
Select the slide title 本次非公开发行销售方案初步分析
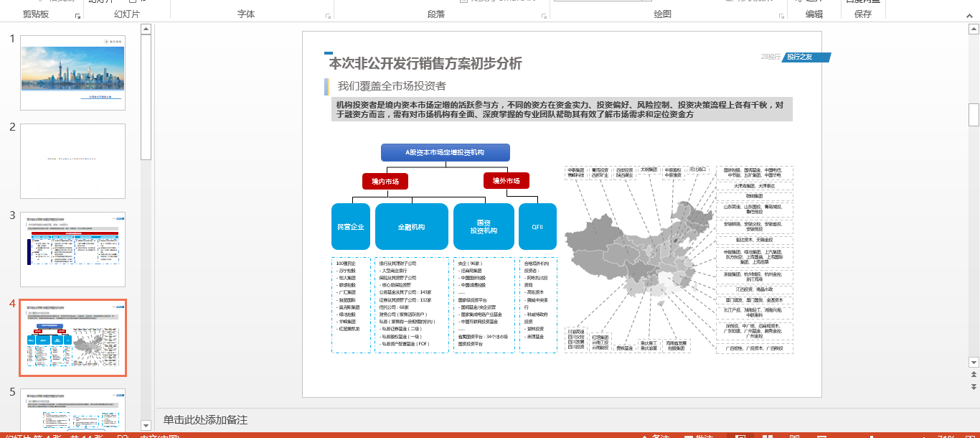(425, 63)
